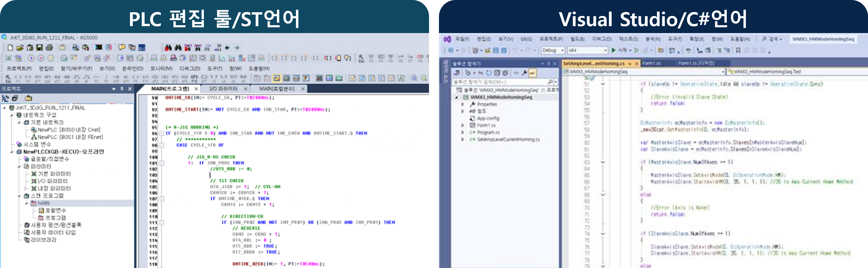Select MAIN under 스캔 프로그램
The image size is (868, 268).
pos(43,203)
